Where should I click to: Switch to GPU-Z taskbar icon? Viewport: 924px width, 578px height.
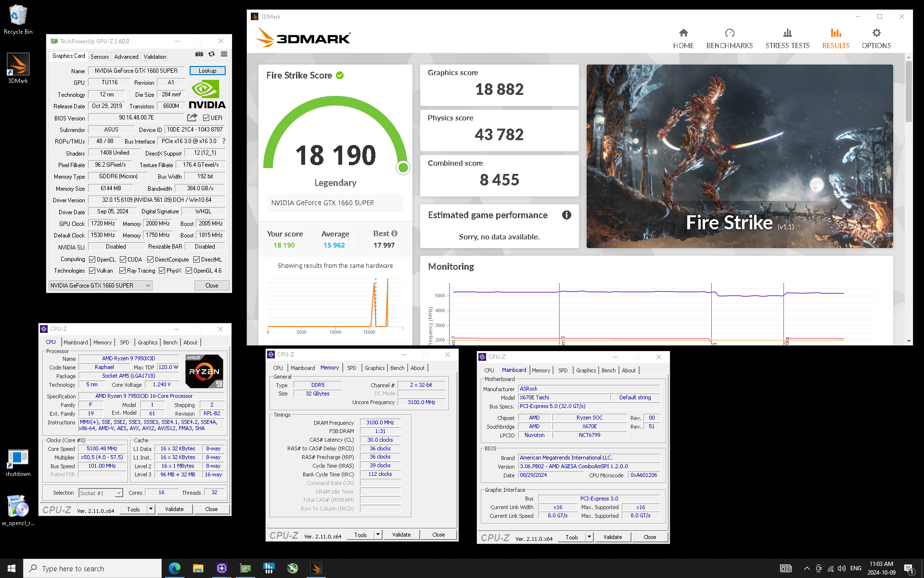(245, 568)
